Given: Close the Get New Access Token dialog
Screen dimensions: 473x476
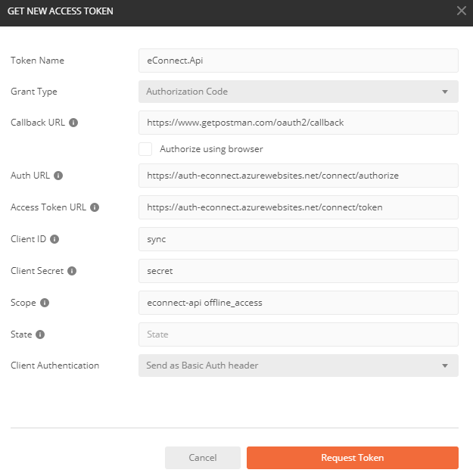Looking at the screenshot, I should (462, 11).
